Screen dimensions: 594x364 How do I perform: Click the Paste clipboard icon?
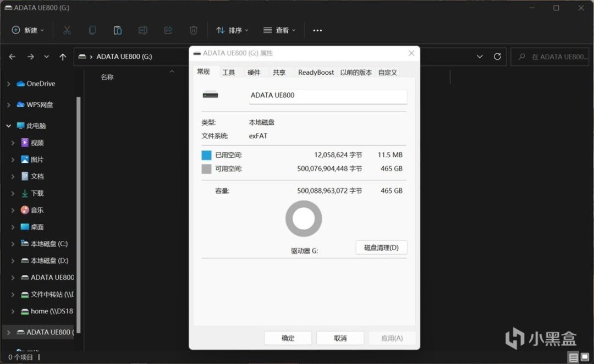pos(118,30)
